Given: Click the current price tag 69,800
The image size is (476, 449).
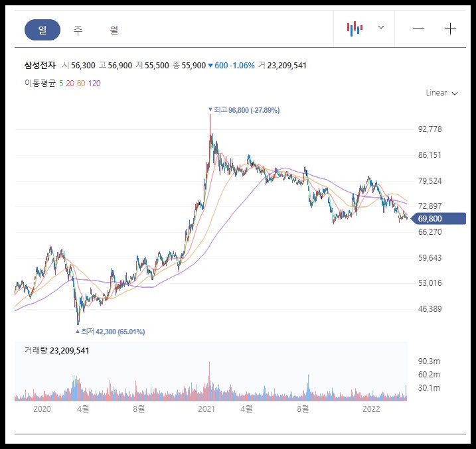Looking at the screenshot, I should [x=438, y=219].
